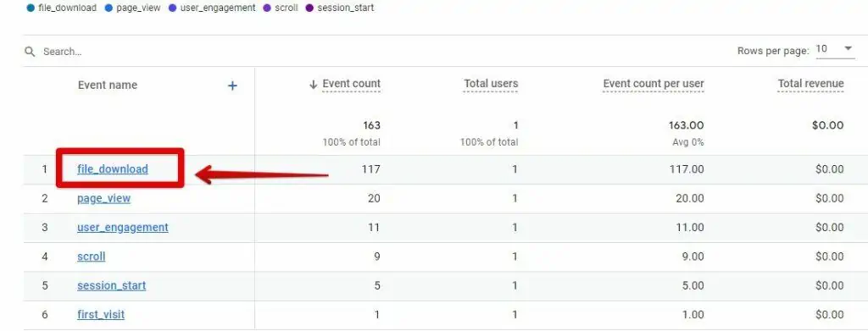Click the descending sort arrow icon

click(x=314, y=85)
